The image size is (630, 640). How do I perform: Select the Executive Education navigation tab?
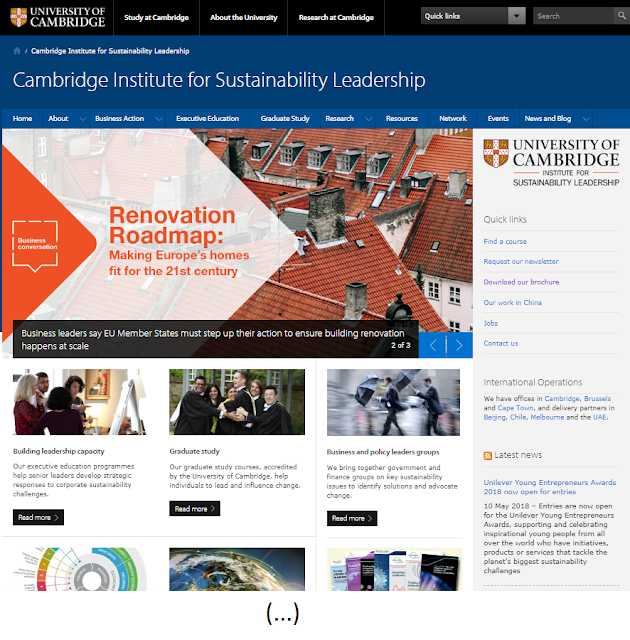pyautogui.click(x=207, y=118)
